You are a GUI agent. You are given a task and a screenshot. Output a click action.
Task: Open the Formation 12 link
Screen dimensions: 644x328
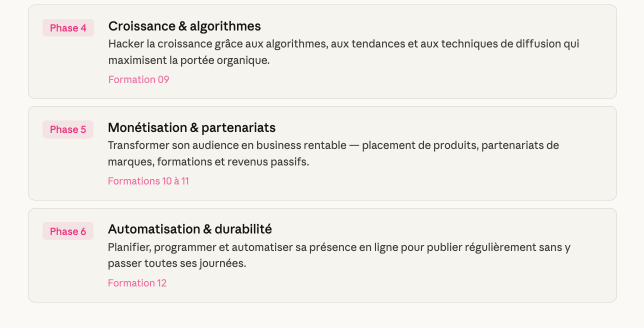(x=137, y=283)
